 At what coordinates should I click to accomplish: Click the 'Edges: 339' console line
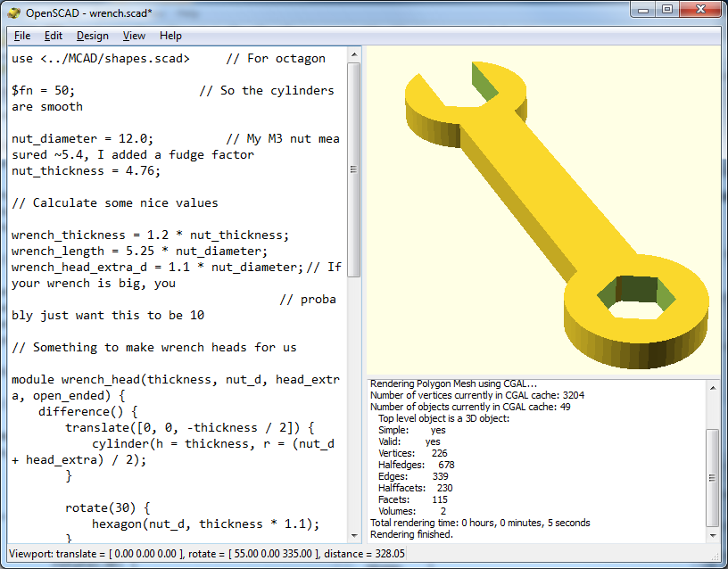pos(413,476)
